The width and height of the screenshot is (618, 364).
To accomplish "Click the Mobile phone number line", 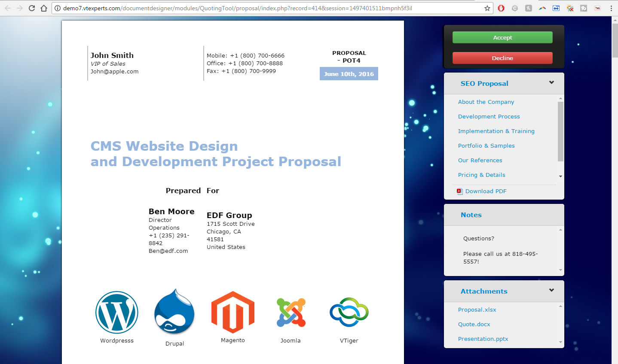I will (x=245, y=55).
